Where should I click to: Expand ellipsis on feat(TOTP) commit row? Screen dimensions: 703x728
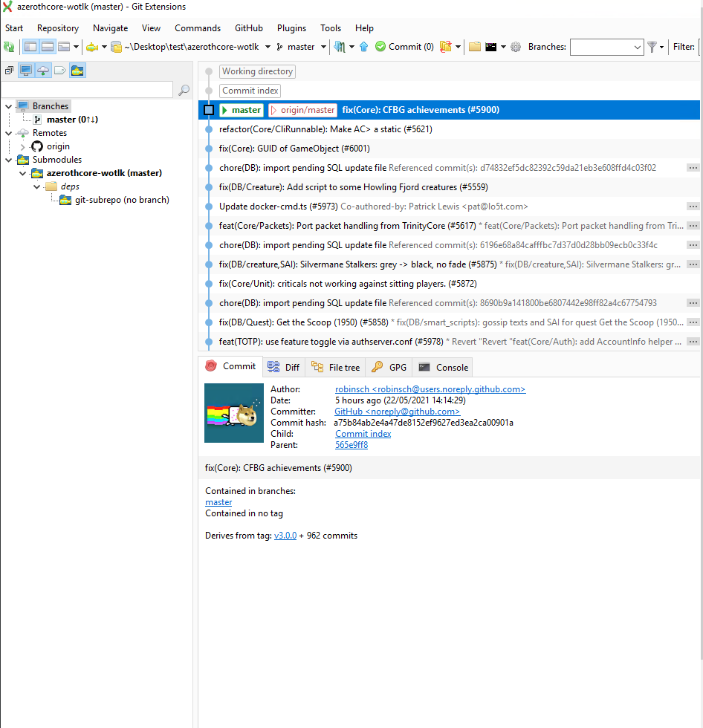tap(693, 341)
